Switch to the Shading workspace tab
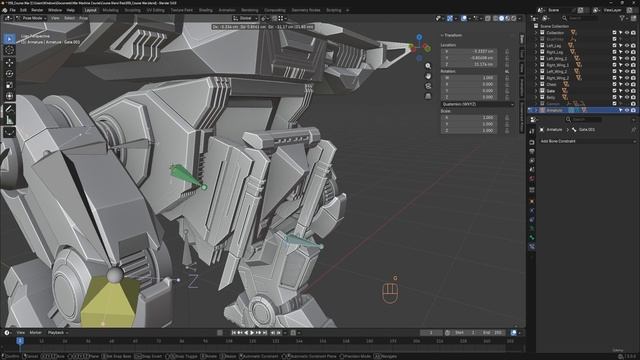 206,10
